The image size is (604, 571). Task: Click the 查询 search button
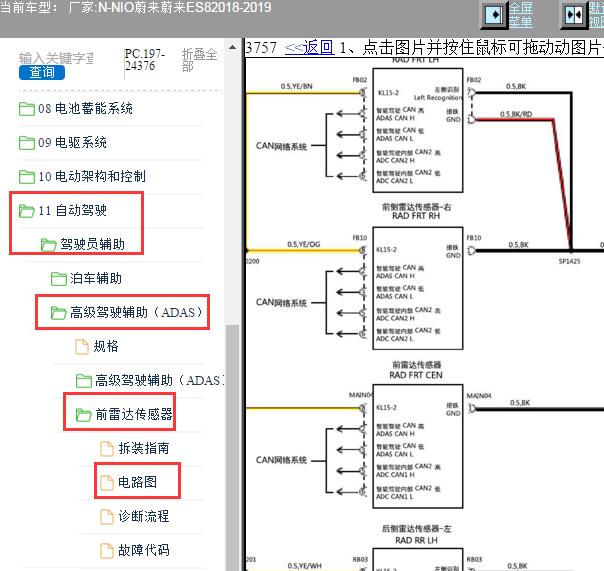pyautogui.click(x=42, y=72)
